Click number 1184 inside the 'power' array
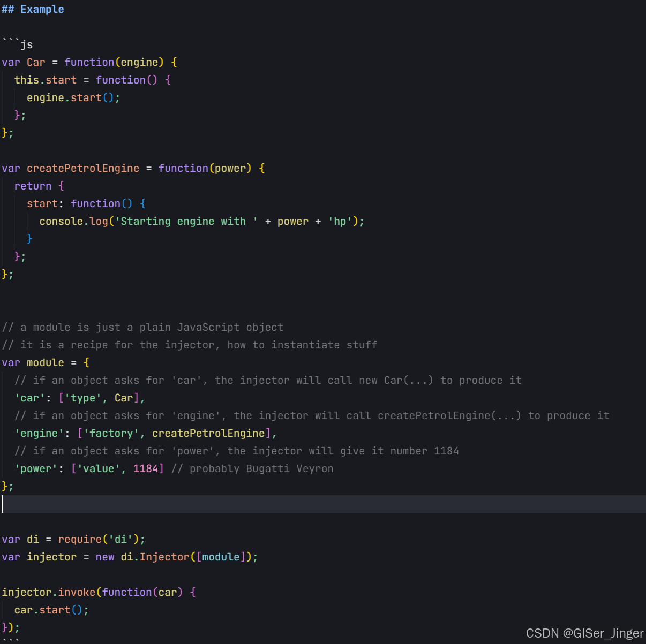 [146, 468]
